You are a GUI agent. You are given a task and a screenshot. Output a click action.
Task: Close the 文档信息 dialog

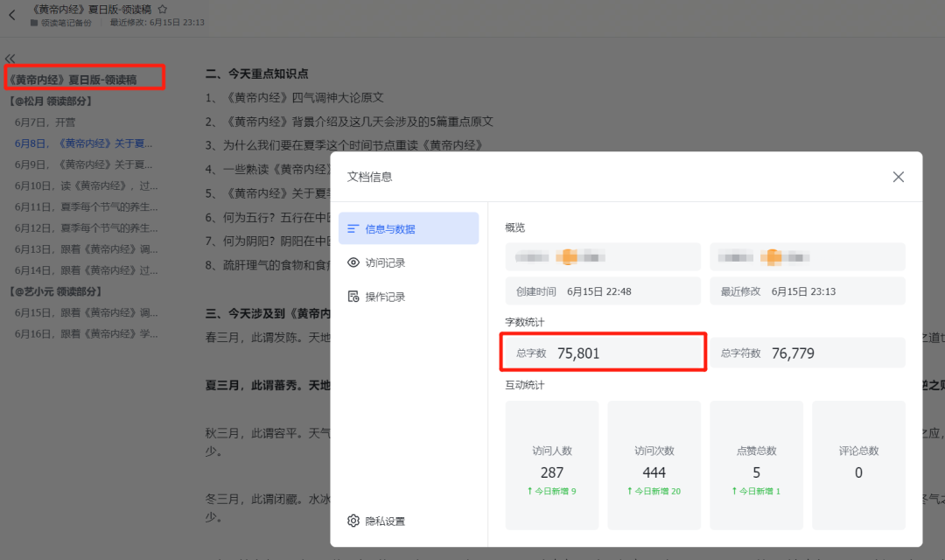(898, 176)
